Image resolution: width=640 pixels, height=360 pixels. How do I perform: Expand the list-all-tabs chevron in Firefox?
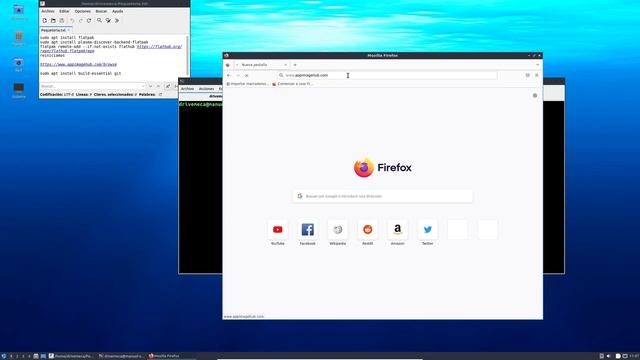click(x=538, y=65)
